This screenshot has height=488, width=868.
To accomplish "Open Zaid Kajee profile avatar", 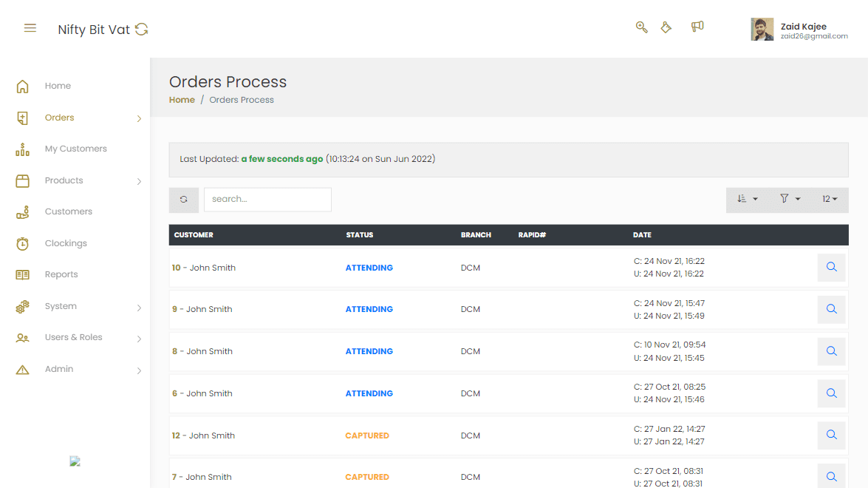I will point(762,30).
